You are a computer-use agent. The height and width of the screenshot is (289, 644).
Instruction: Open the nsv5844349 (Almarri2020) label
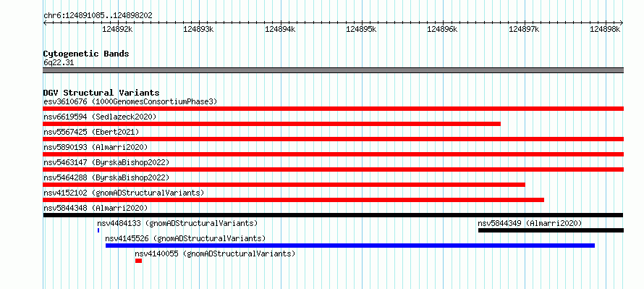pyautogui.click(x=530, y=223)
